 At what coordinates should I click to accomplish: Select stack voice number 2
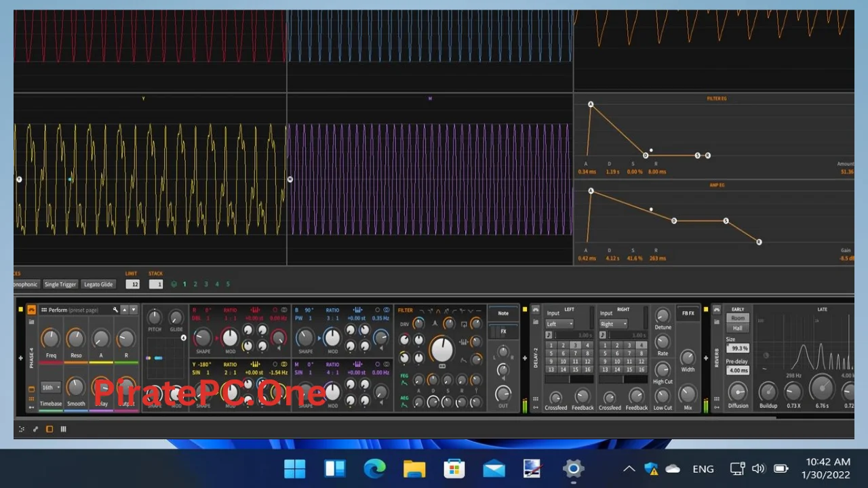(195, 284)
